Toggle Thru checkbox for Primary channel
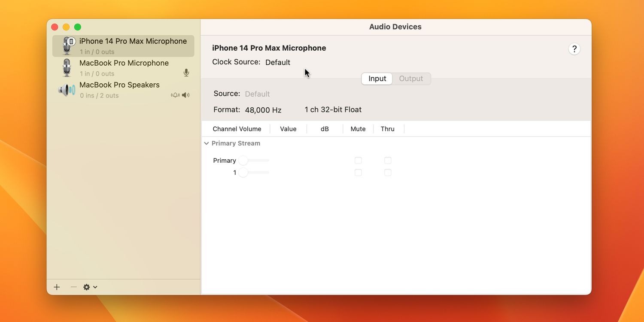 [388, 161]
